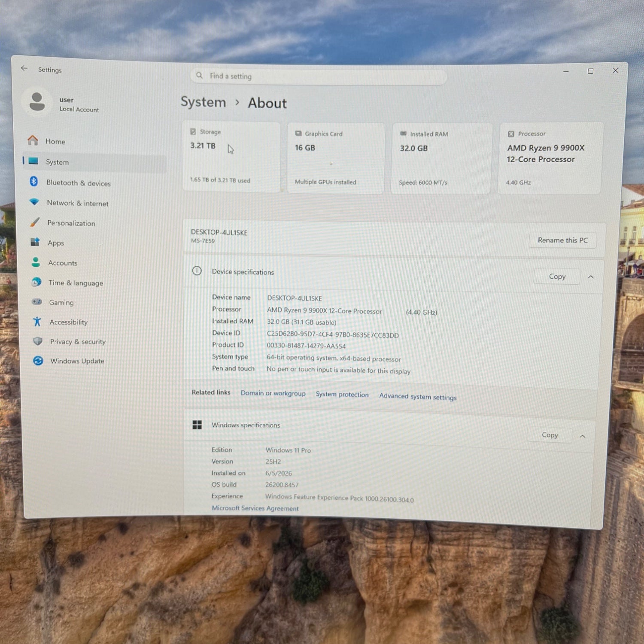This screenshot has width=644, height=644.
Task: Click the Windows Feature Experience Pack text
Action: 340,498
